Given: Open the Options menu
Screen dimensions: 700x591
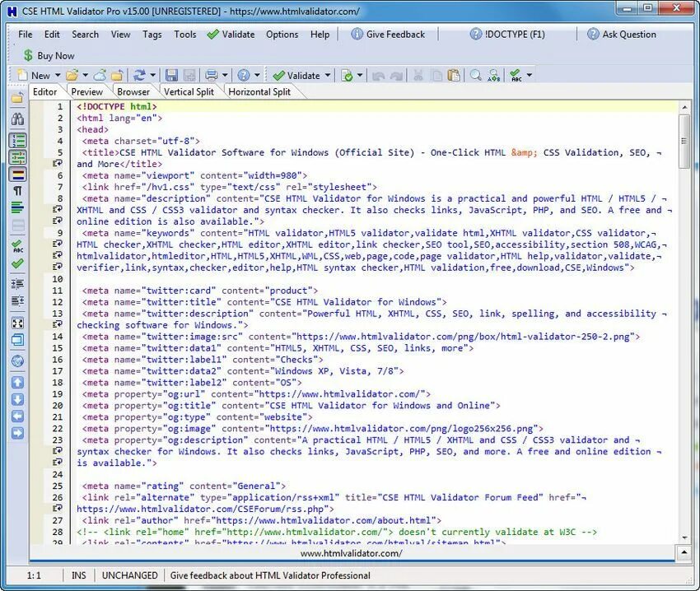Looking at the screenshot, I should (282, 35).
